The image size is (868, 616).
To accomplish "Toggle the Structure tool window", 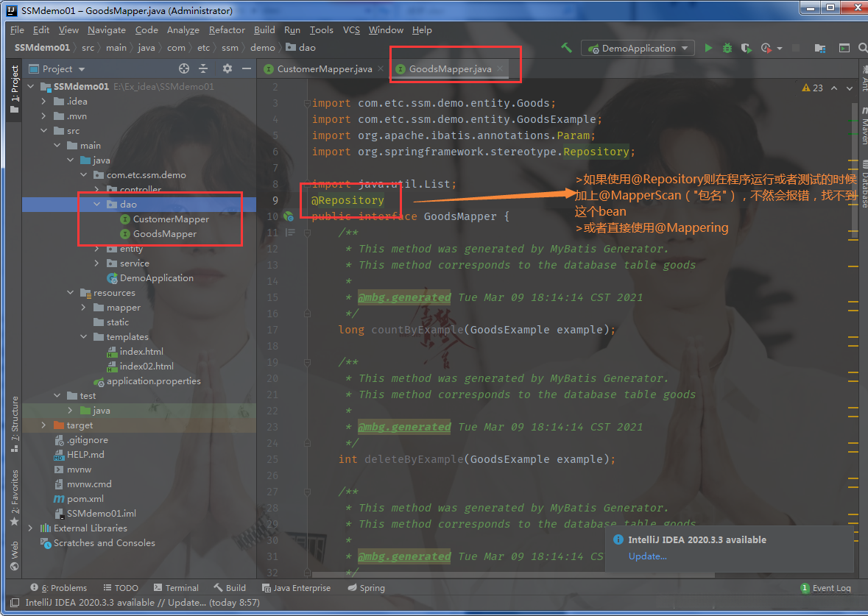I will coord(14,418).
